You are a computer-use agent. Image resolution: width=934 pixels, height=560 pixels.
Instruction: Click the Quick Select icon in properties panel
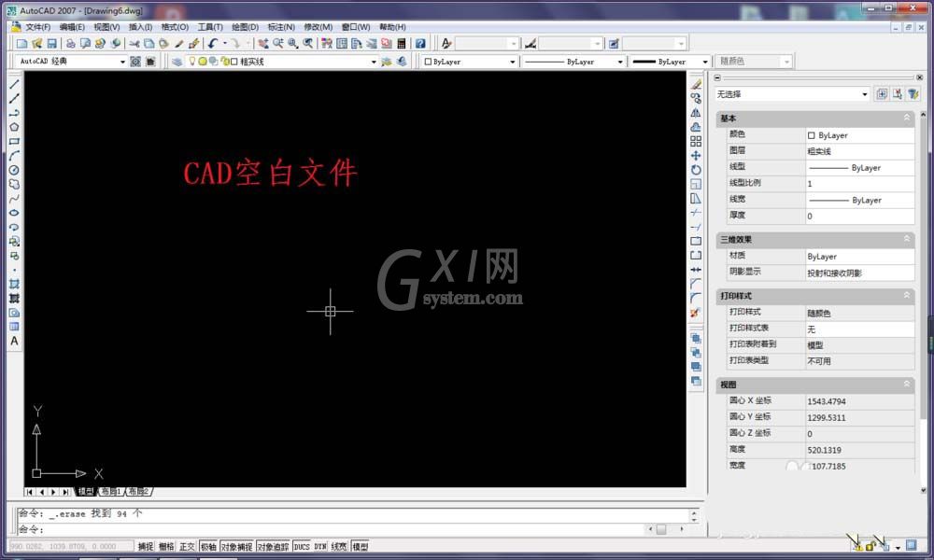click(913, 94)
